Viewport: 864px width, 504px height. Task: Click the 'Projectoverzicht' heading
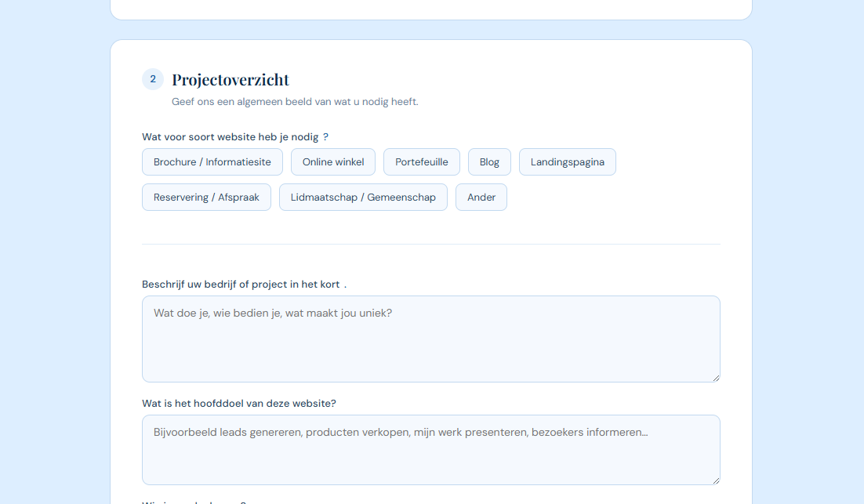(x=231, y=79)
